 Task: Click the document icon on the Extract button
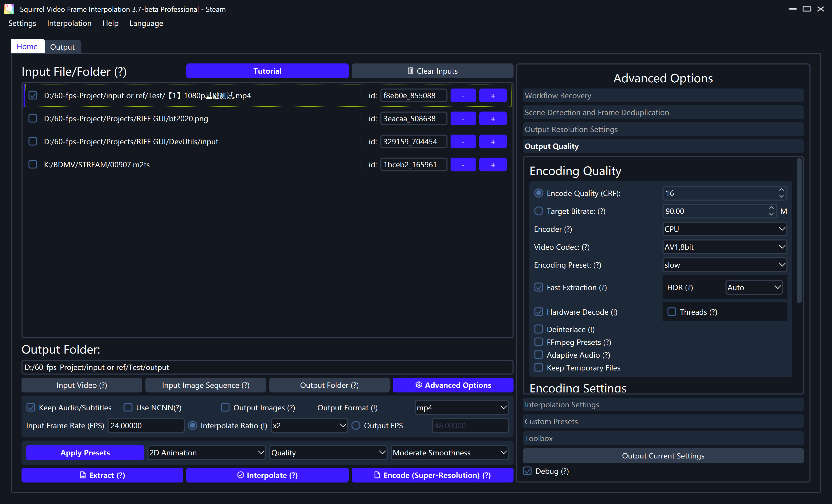click(83, 475)
